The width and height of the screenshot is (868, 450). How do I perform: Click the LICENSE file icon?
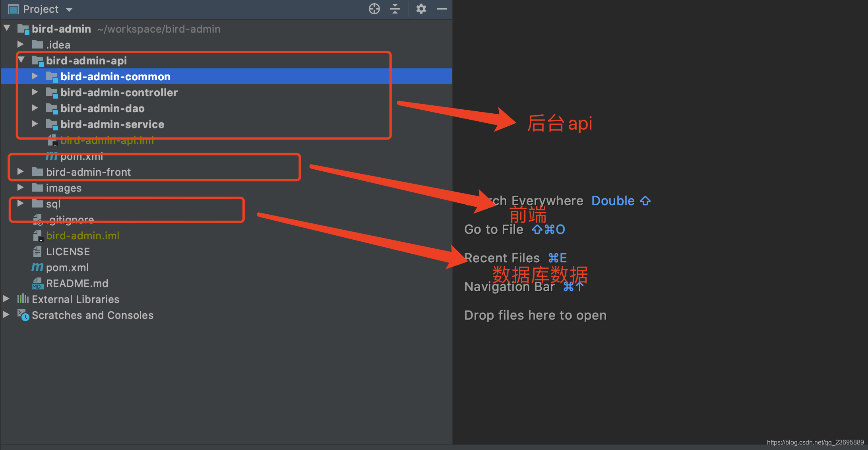pos(37,251)
